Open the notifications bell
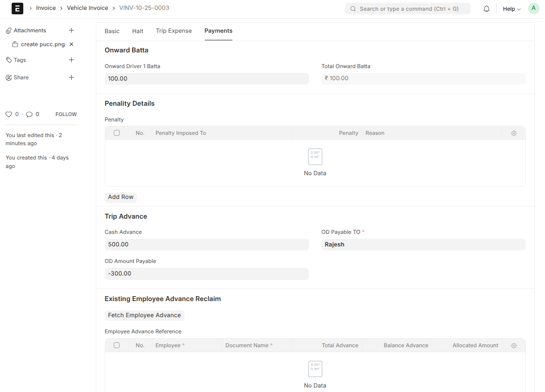This screenshot has width=545, height=392. pyautogui.click(x=486, y=9)
